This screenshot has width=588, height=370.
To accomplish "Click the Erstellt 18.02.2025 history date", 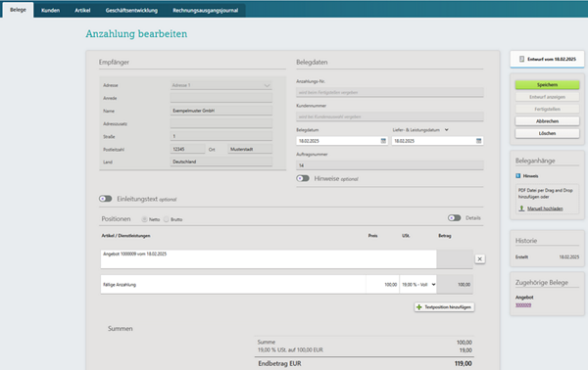I will coord(568,257).
